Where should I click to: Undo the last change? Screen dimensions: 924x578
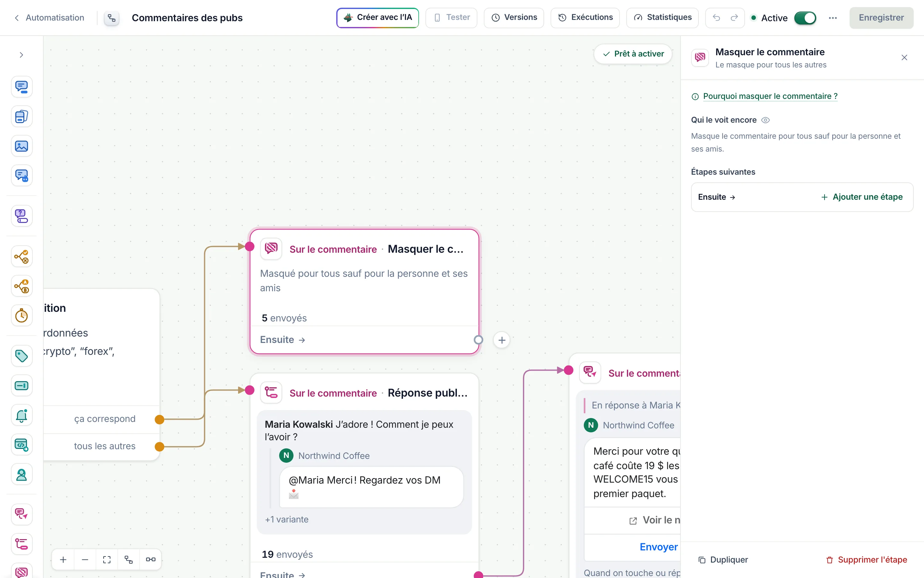pos(716,18)
